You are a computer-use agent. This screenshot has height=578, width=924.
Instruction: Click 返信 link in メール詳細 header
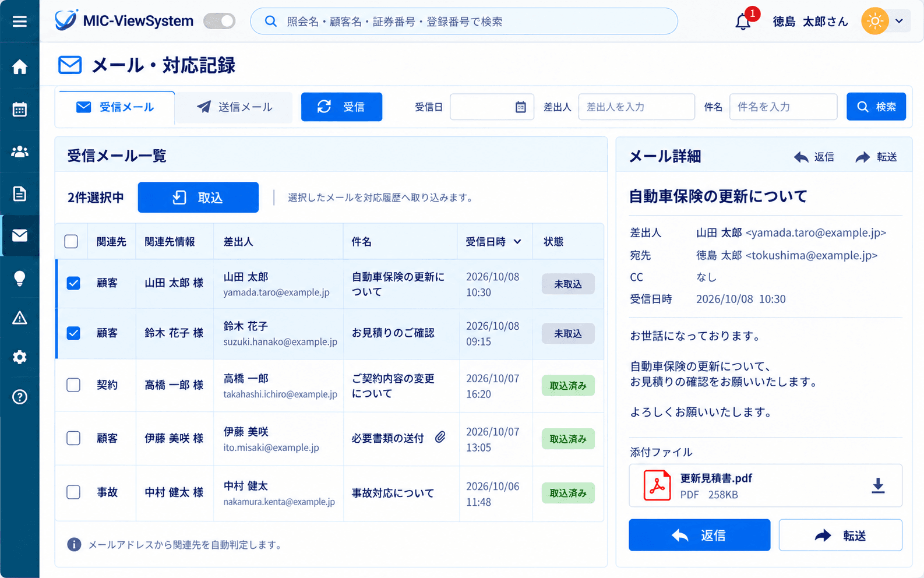tap(814, 157)
